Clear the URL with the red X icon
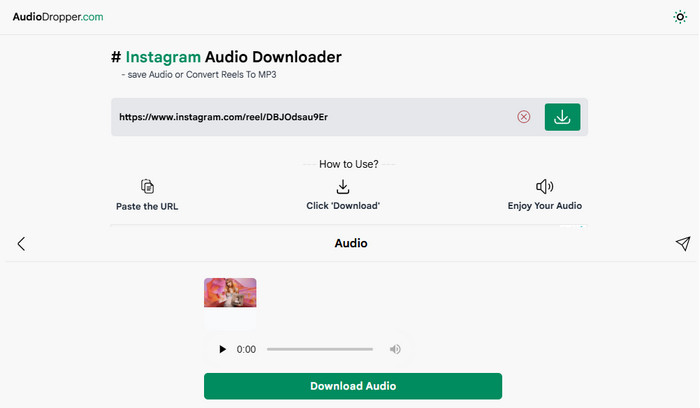The image size is (700, 408). click(x=524, y=117)
